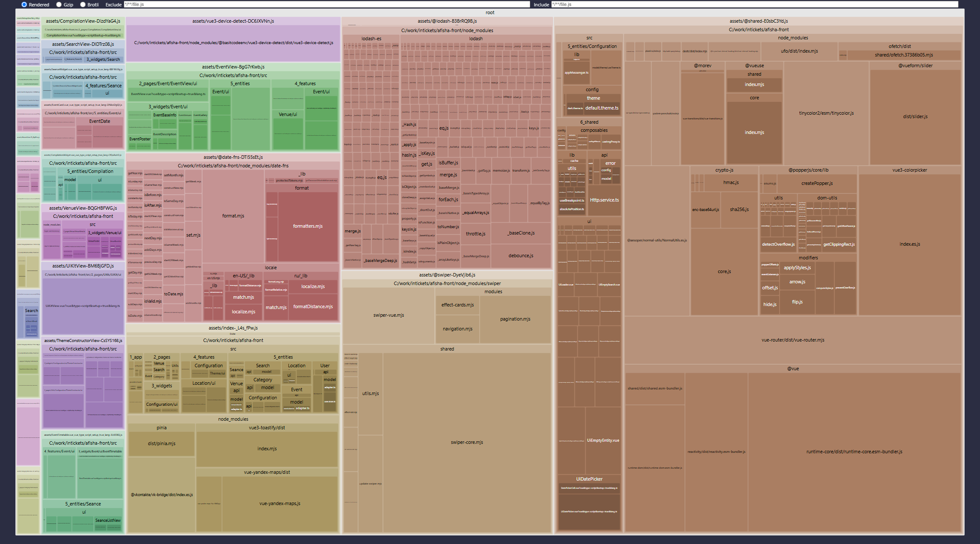Click the dist/pinia.mjs block
This screenshot has height=544, width=980.
[x=161, y=443]
